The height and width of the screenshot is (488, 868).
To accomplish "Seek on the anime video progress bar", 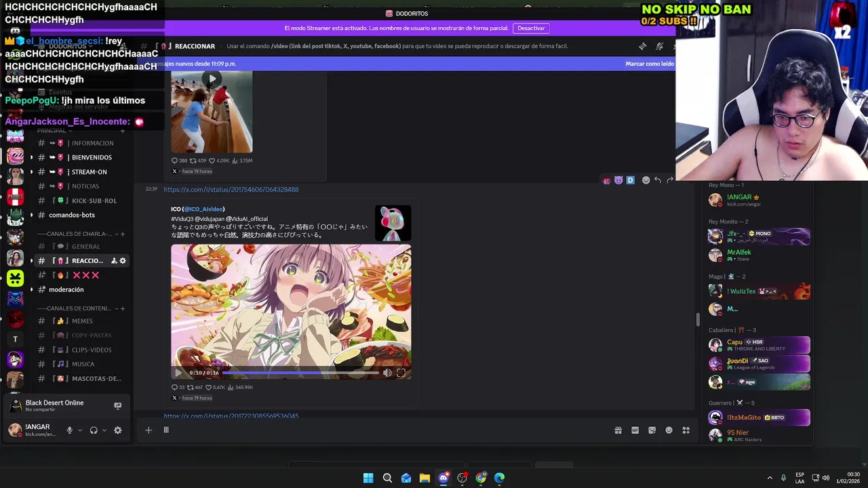I will tap(300, 373).
